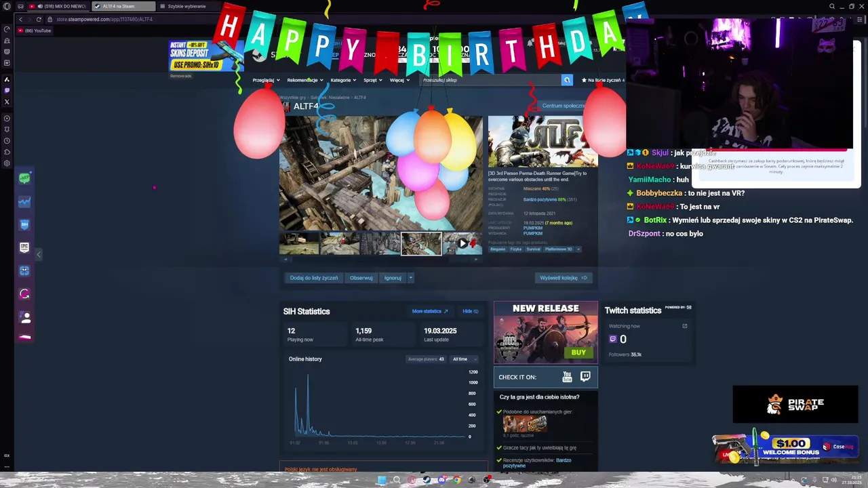Click the Bieganie tag
The width and height of the screenshot is (868, 488).
tap(498, 249)
